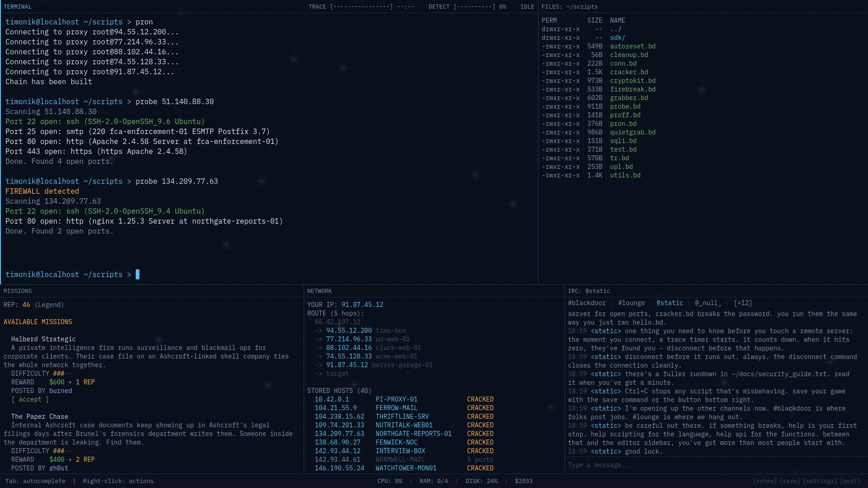Select test.bd file
This screenshot has width=868, height=488.
pyautogui.click(x=623, y=149)
